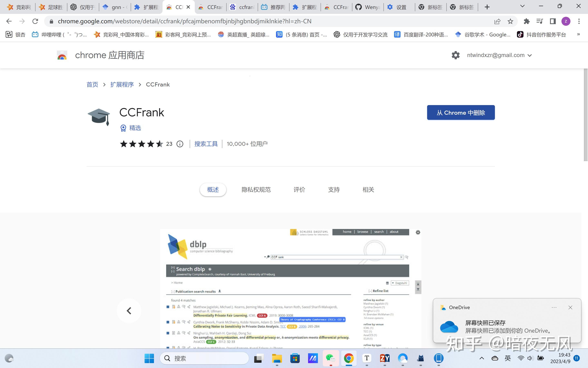Click the CCFrank graduation cap icon
The image size is (588, 368).
(99, 117)
